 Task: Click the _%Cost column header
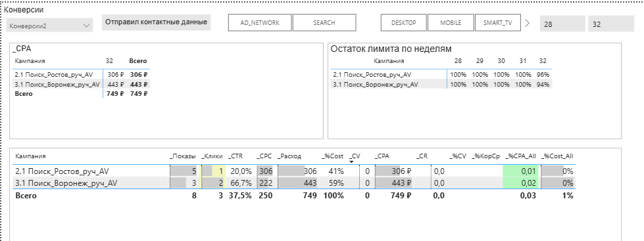[332, 156]
